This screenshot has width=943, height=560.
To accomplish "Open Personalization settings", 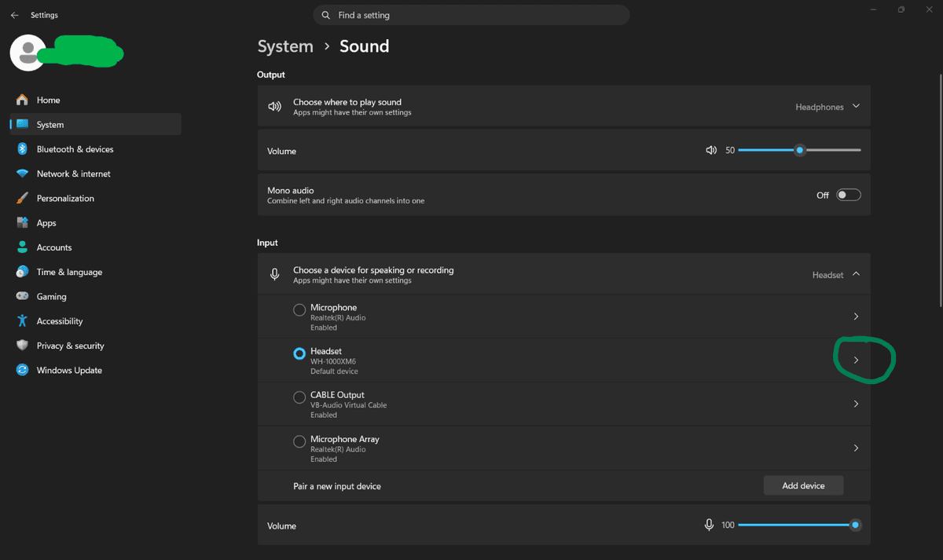I will (95, 198).
